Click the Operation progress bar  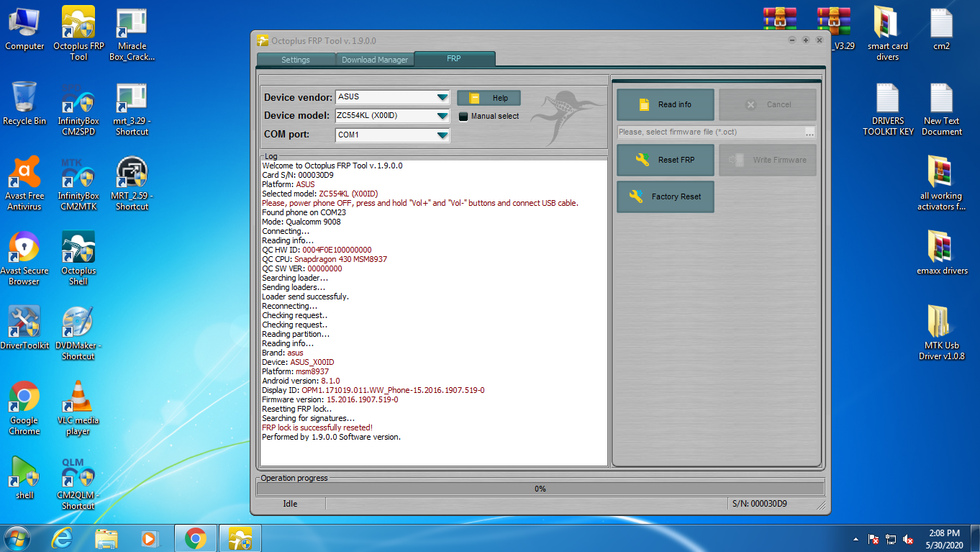[x=540, y=489]
